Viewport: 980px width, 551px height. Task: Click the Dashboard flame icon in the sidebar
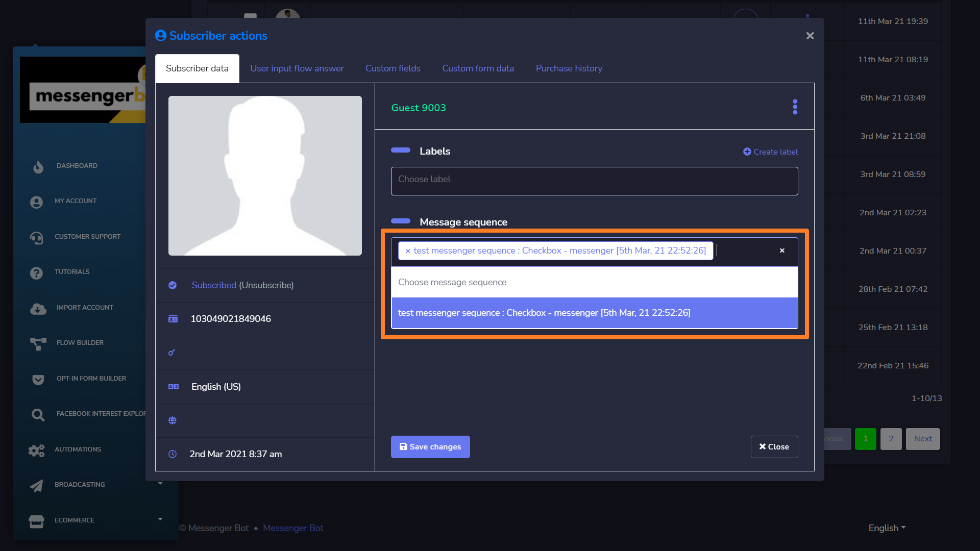(38, 166)
